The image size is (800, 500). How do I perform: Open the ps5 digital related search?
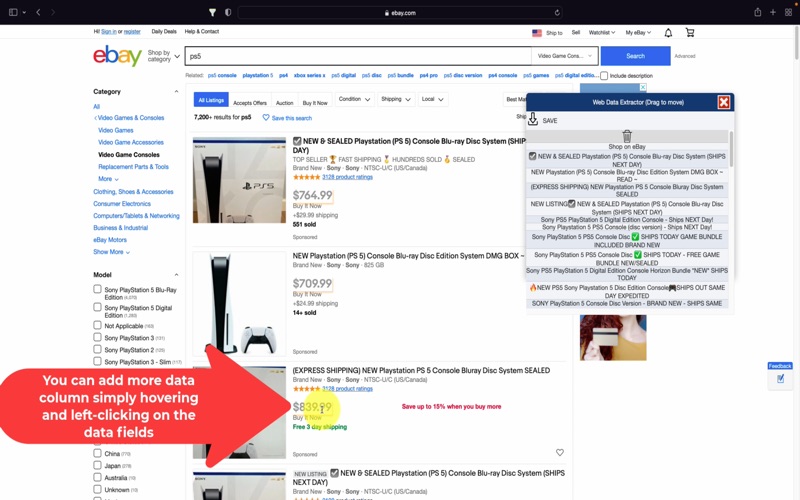point(343,75)
